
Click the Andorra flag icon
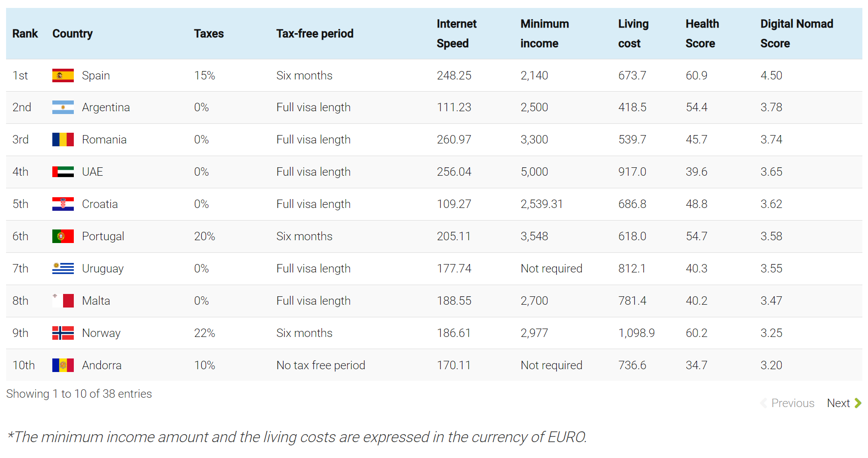click(63, 365)
